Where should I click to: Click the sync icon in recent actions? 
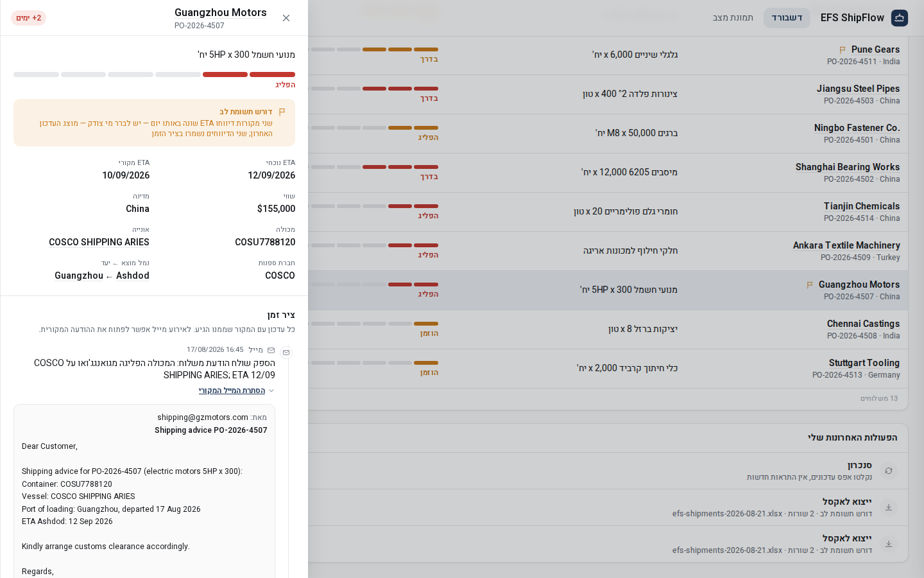pyautogui.click(x=889, y=471)
